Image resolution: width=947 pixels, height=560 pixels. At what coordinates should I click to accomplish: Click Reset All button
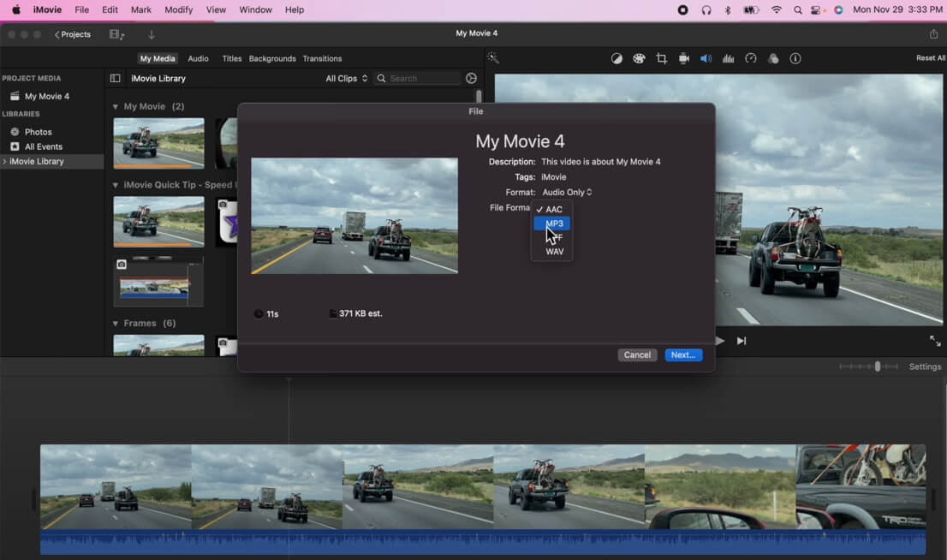click(930, 58)
